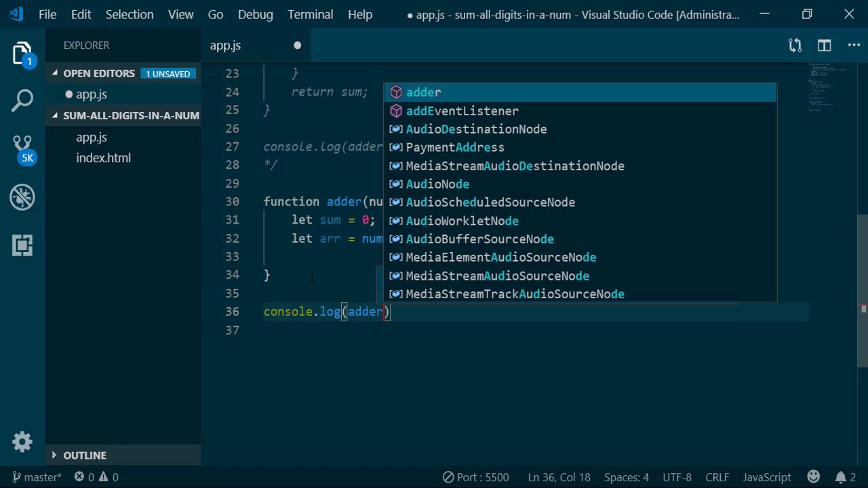Click the compare changes icon in editor toolbar
Screen dimensions: 868x488
[x=795, y=45]
